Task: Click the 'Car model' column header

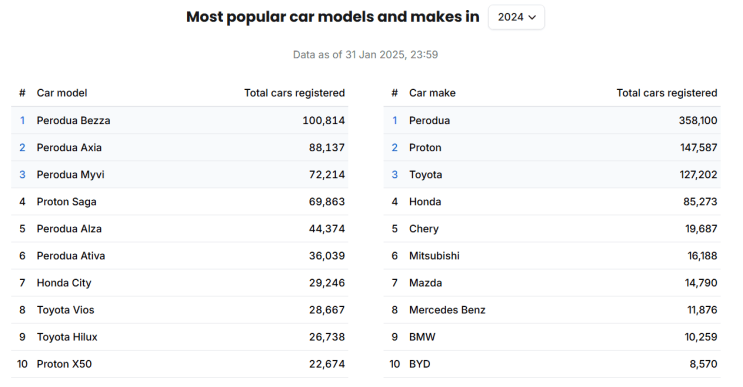Action: [x=62, y=93]
